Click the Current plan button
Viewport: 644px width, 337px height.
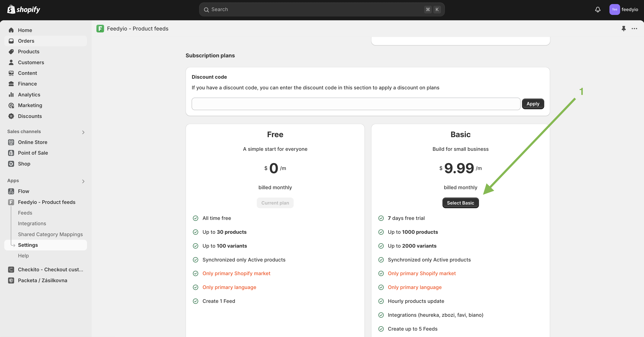point(275,203)
